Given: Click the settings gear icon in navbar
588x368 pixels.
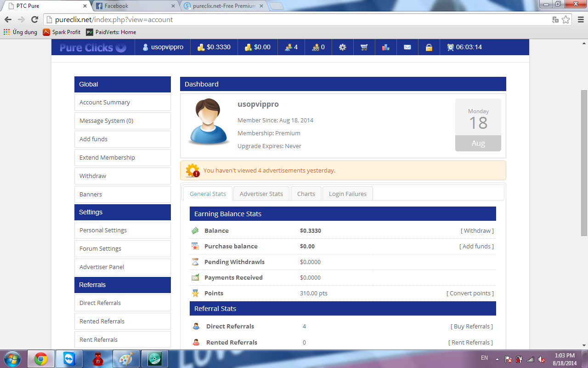Looking at the screenshot, I should [342, 47].
